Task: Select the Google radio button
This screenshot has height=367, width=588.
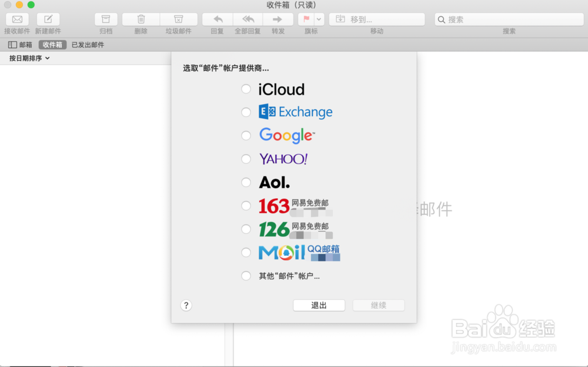Action: [x=246, y=135]
